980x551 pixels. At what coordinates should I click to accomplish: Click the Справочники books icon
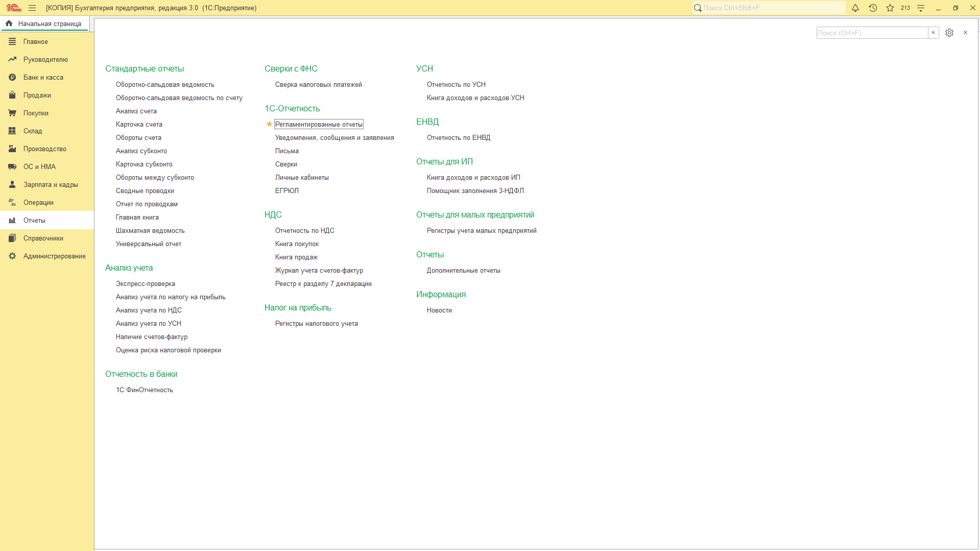12,238
